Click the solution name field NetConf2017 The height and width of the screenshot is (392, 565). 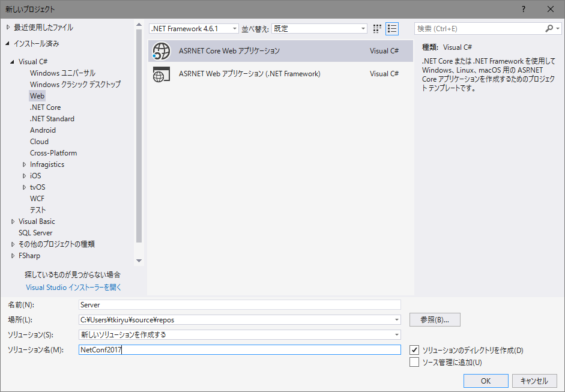[240, 350]
